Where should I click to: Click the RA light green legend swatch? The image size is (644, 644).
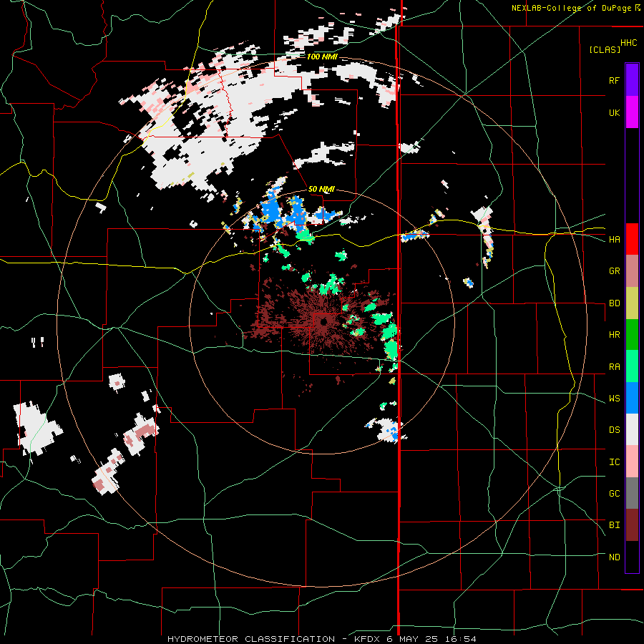[632, 366]
